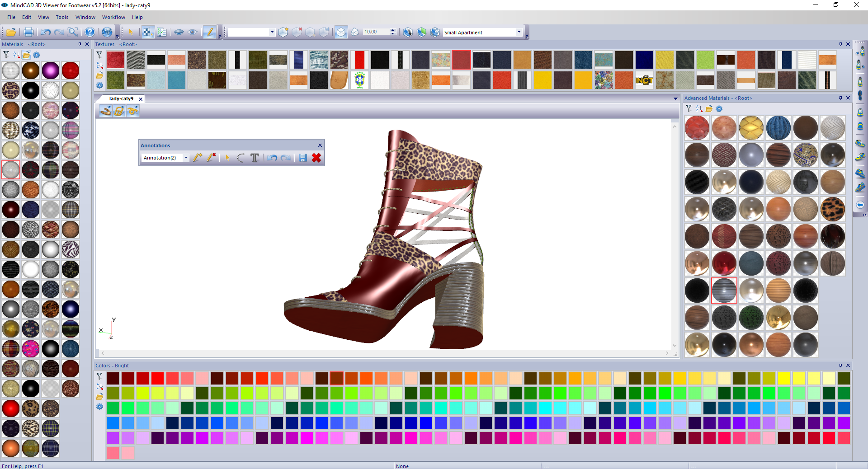The height and width of the screenshot is (469, 868).
Task: Toggle the swirl accessory visibility icon
Action: (x=132, y=111)
